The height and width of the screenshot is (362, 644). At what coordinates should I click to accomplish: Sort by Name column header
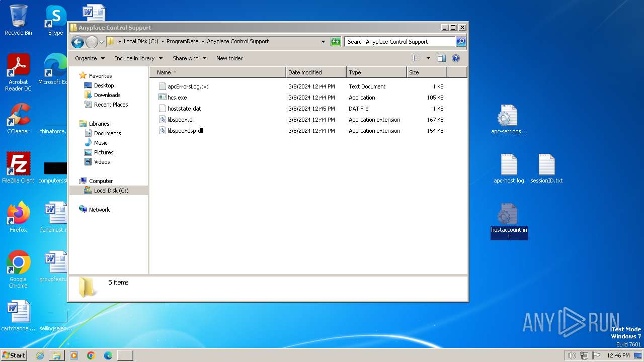[x=217, y=72]
